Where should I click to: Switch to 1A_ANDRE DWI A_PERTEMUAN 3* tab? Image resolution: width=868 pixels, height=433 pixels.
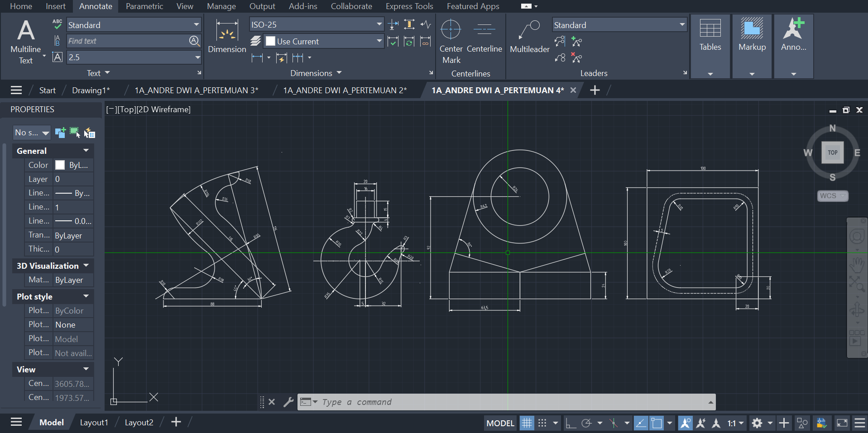pos(197,90)
